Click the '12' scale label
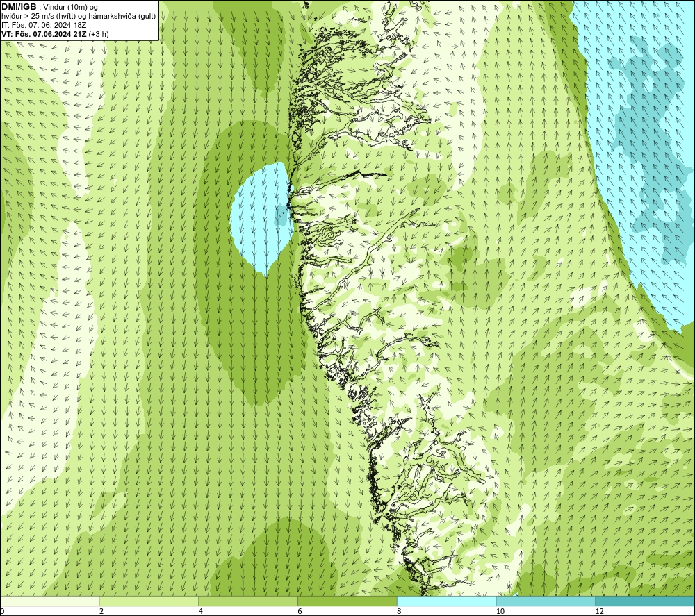 [599, 611]
